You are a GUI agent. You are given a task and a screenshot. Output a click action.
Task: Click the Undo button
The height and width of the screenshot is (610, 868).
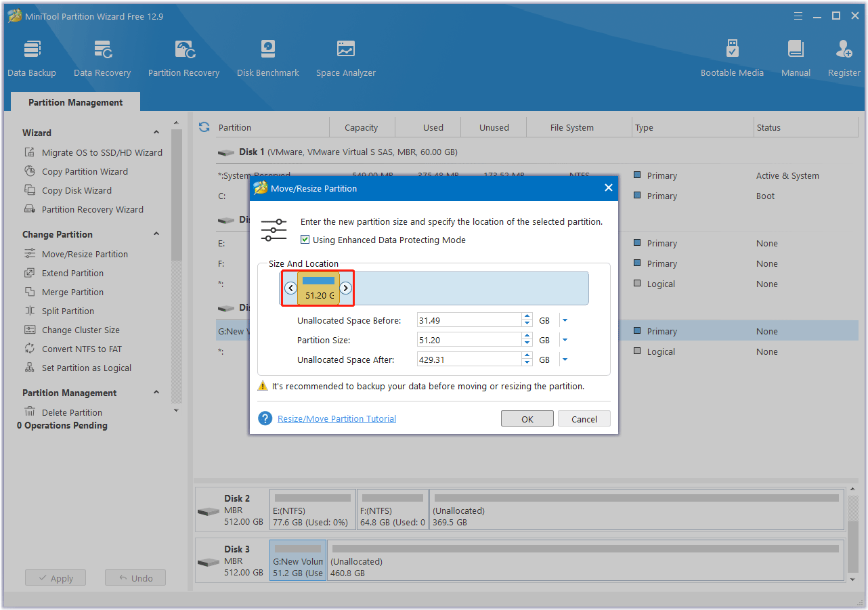pos(135,578)
